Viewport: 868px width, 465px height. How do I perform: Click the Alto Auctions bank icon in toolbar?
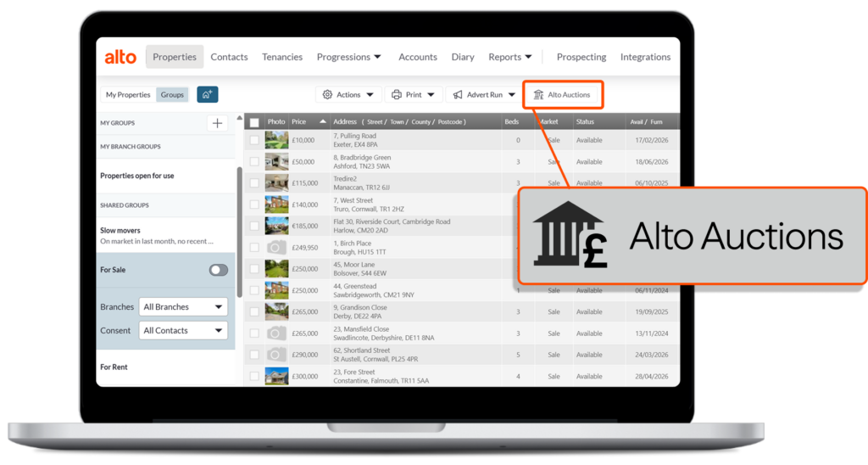pyautogui.click(x=538, y=95)
